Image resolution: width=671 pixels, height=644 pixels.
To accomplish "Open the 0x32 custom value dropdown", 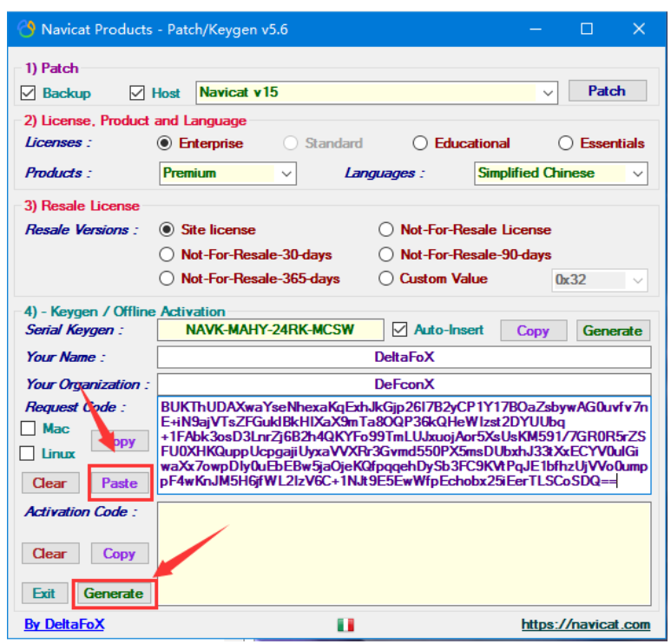I will [600, 280].
